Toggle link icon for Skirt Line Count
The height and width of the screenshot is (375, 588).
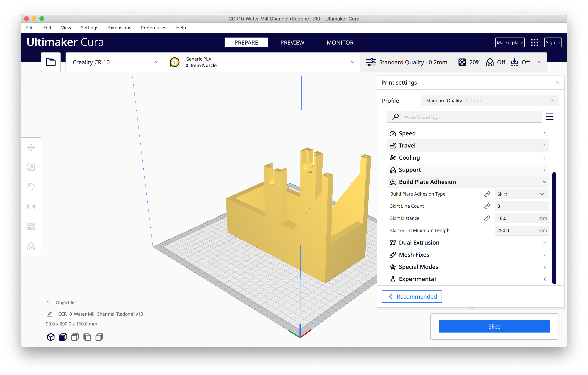pos(487,206)
